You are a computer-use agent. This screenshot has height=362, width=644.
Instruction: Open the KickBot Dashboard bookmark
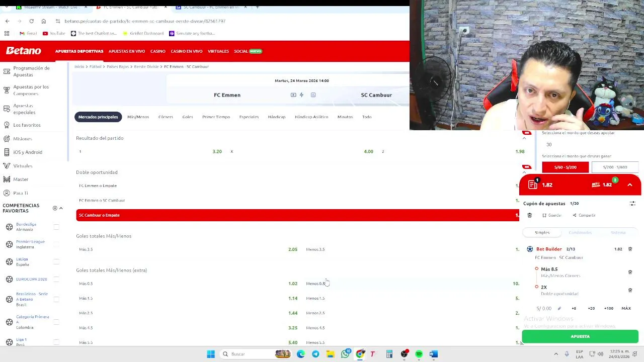tap(143, 33)
